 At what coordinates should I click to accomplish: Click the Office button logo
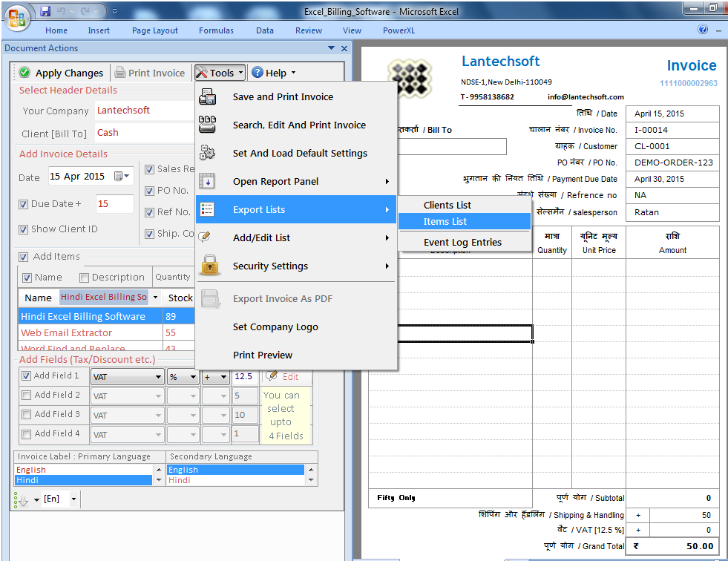[x=17, y=18]
